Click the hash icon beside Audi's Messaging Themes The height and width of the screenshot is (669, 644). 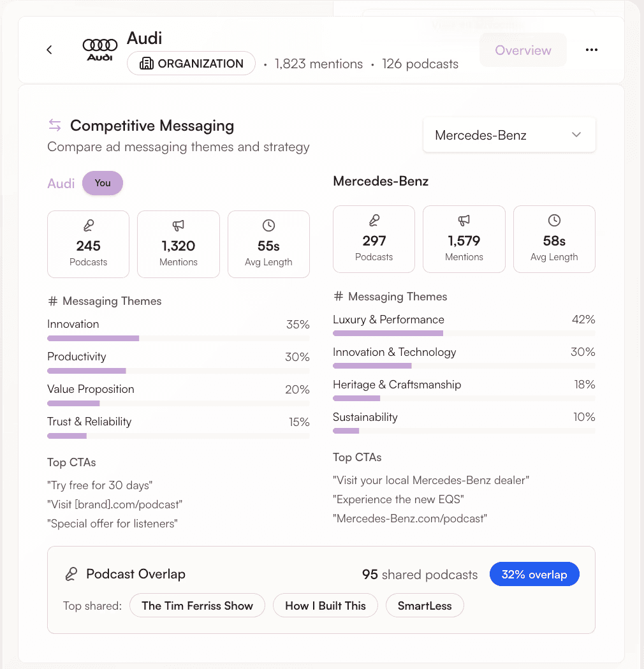(x=52, y=301)
